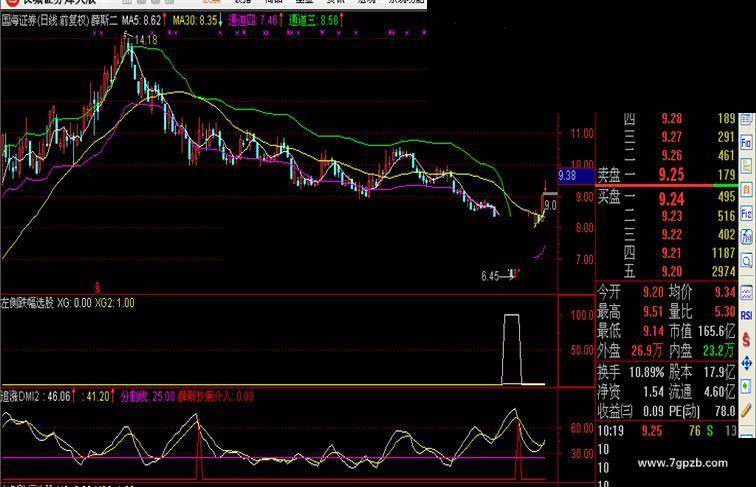This screenshot has width=756, height=487.
Task: Click the 换手 10.89% value
Action: [647, 372]
